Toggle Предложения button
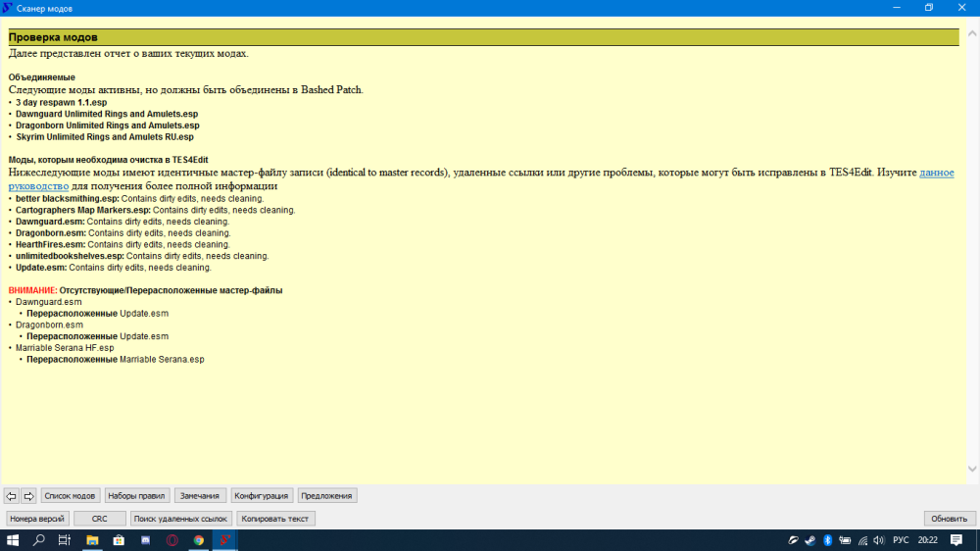Screen dimensions: 980x551 point(326,496)
